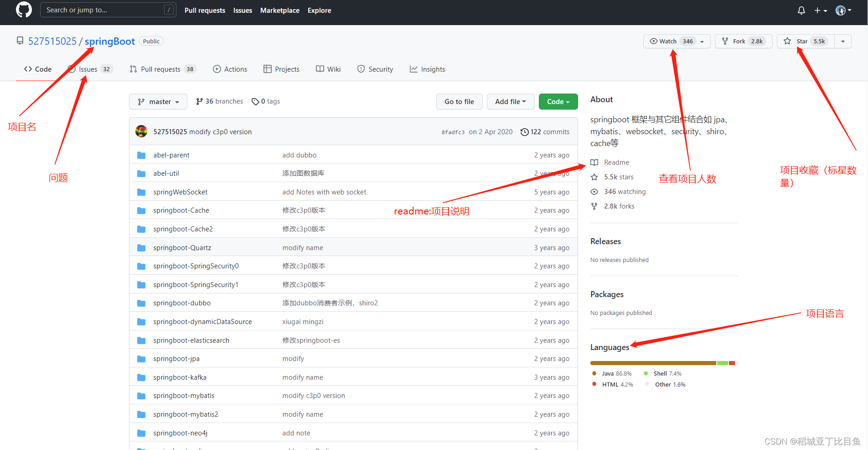
Task: Open Pull requests in top navigation
Action: coord(205,10)
